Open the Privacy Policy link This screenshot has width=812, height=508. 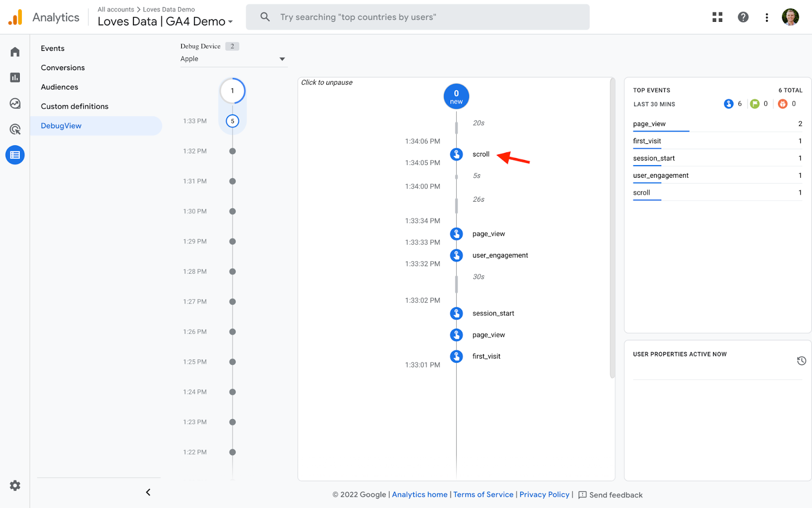(x=544, y=494)
